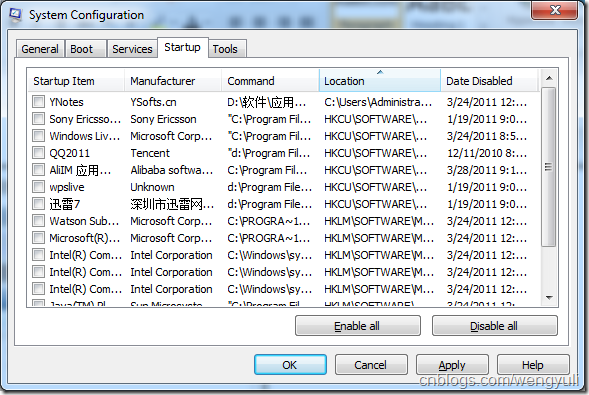Switch to the Tools tab
This screenshot has width=589, height=395.
[x=227, y=49]
